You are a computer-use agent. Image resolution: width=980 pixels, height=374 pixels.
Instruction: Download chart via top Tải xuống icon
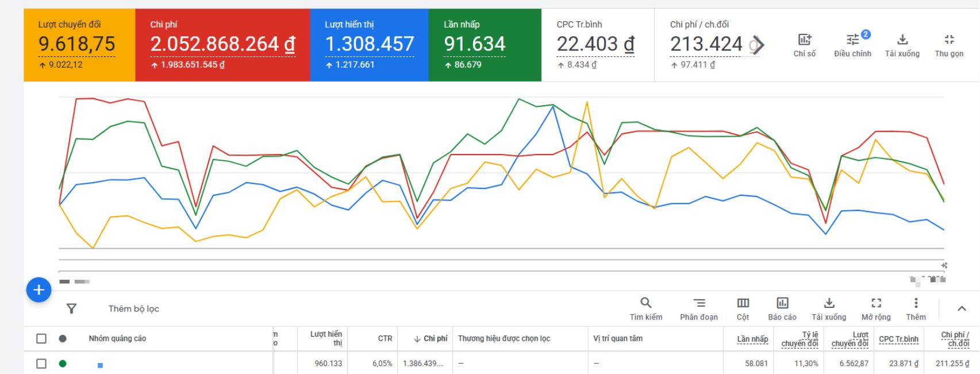tap(902, 40)
